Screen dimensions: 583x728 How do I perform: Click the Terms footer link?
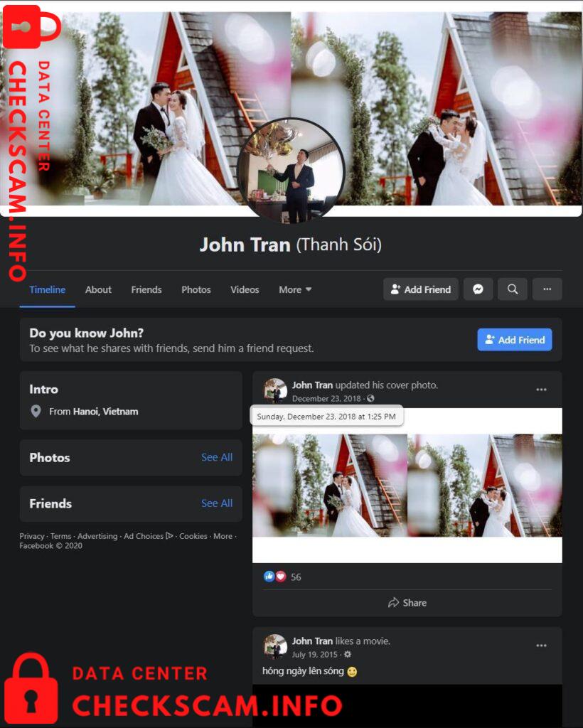coord(61,536)
